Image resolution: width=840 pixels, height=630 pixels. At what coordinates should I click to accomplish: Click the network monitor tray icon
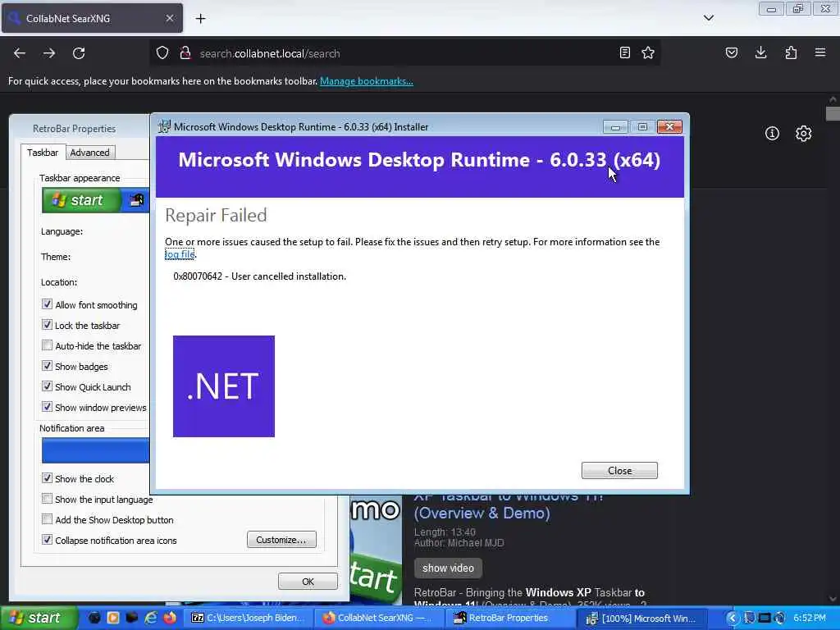(765, 619)
